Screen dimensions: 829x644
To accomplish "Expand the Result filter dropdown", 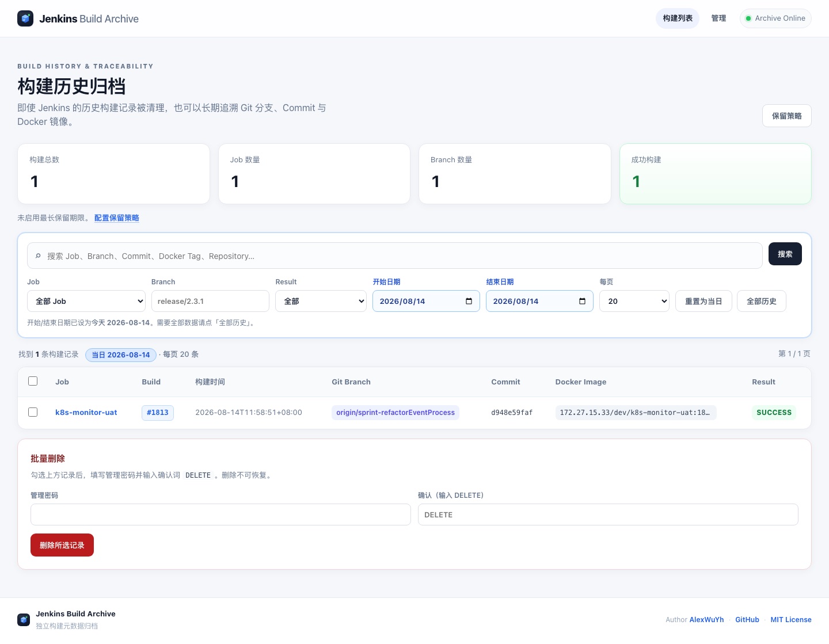I will click(x=321, y=301).
